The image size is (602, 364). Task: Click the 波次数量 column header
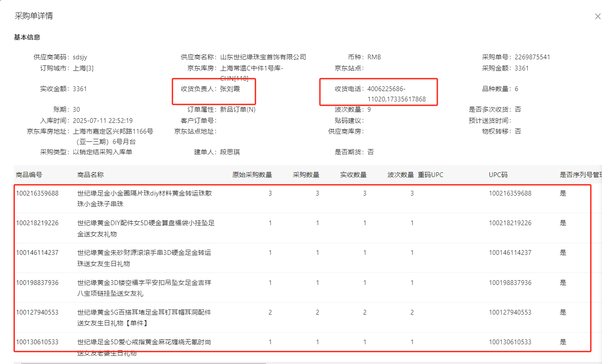tap(400, 175)
